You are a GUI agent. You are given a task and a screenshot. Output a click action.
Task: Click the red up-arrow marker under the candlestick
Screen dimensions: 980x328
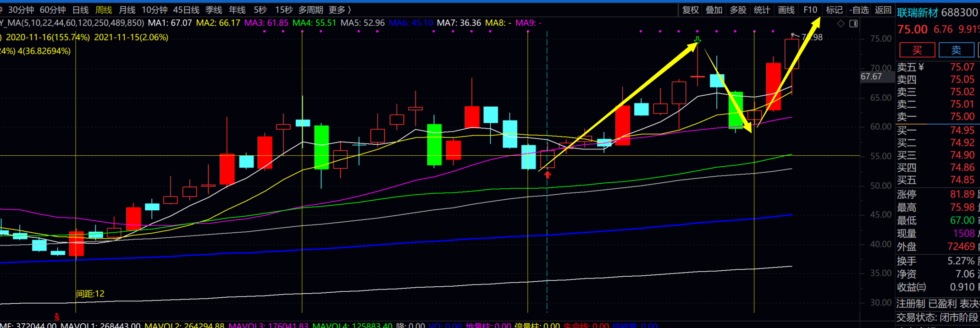click(547, 174)
